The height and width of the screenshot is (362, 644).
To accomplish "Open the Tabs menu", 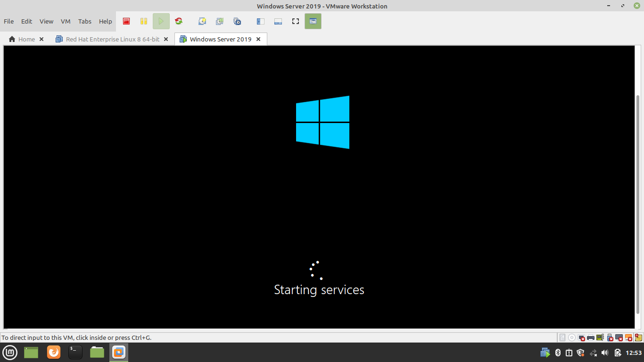I will (x=85, y=21).
